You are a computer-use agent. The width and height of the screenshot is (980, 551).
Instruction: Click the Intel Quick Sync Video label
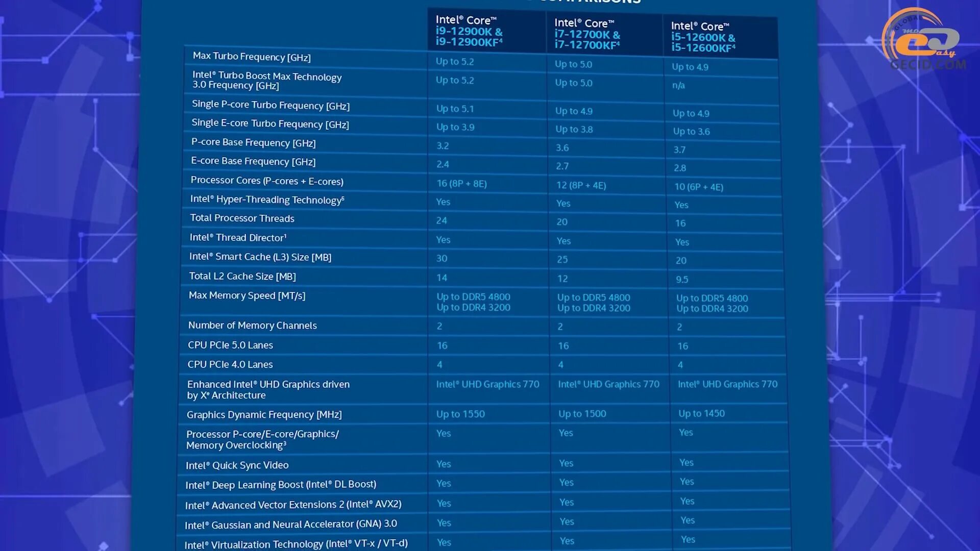[237, 465]
